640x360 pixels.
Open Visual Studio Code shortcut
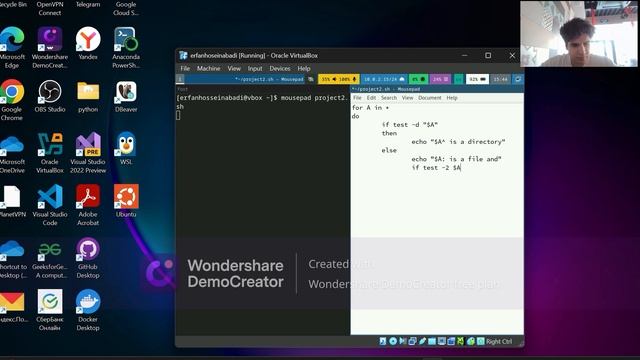pos(50,205)
